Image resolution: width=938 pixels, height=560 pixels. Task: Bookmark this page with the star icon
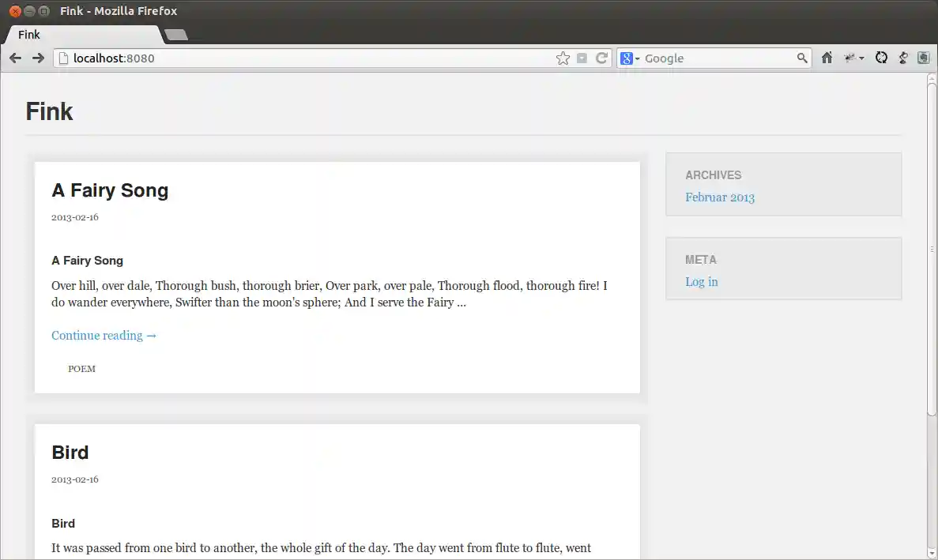[x=563, y=58]
